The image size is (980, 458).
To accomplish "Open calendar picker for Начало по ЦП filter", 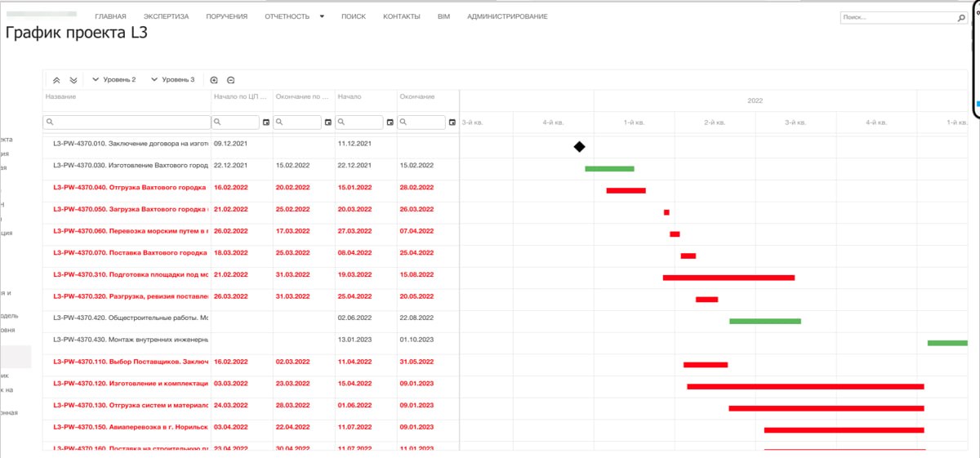I will (x=266, y=122).
